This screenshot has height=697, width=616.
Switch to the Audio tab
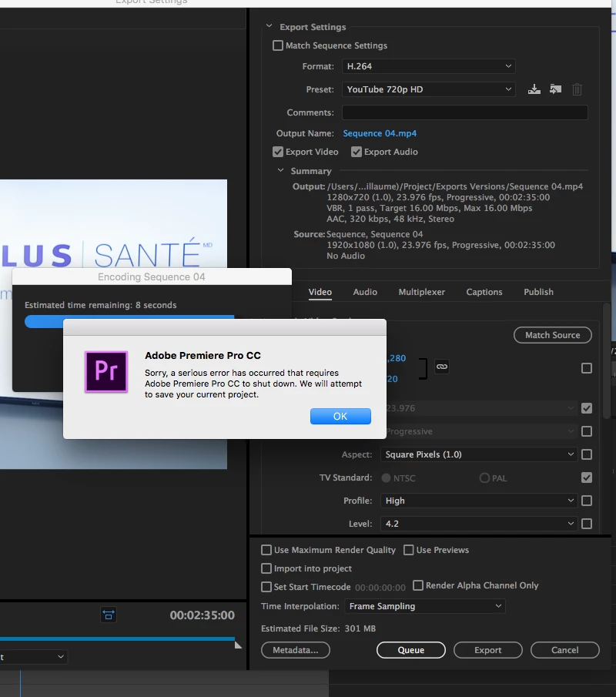[x=365, y=292]
